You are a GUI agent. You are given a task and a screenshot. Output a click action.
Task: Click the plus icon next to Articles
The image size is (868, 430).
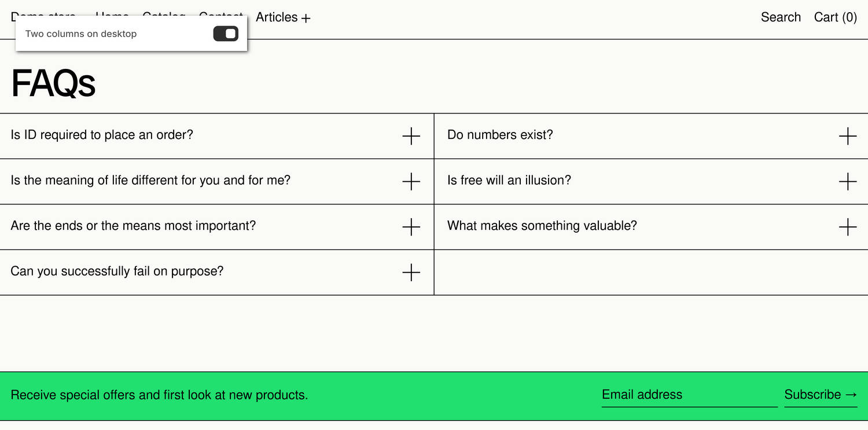pyautogui.click(x=306, y=17)
